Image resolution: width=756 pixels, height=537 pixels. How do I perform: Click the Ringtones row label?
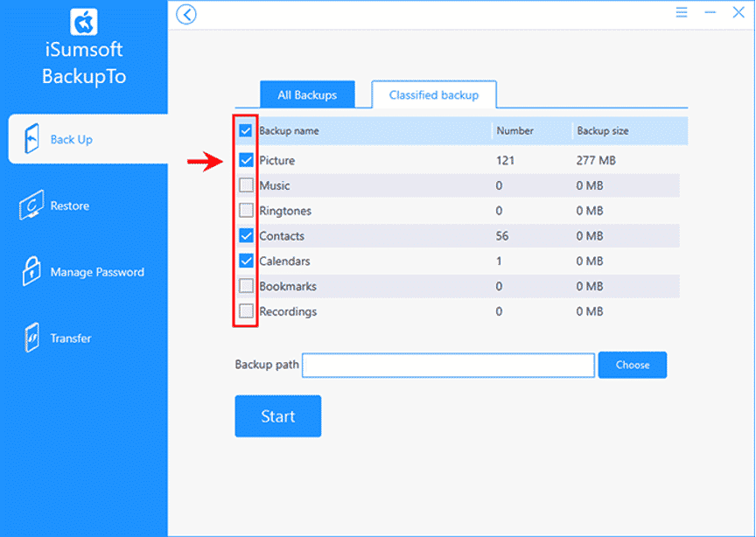point(285,211)
